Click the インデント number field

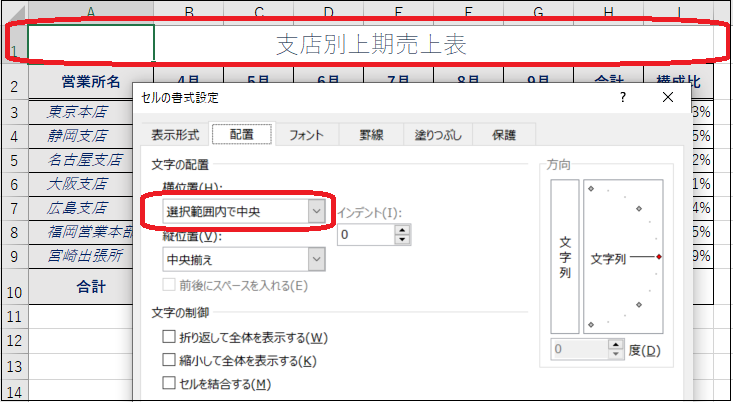(364, 235)
